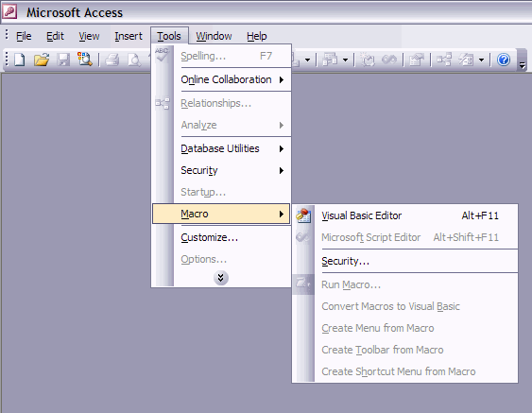Image resolution: width=532 pixels, height=413 pixels.
Task: Open the Window menu
Action: click(x=214, y=36)
